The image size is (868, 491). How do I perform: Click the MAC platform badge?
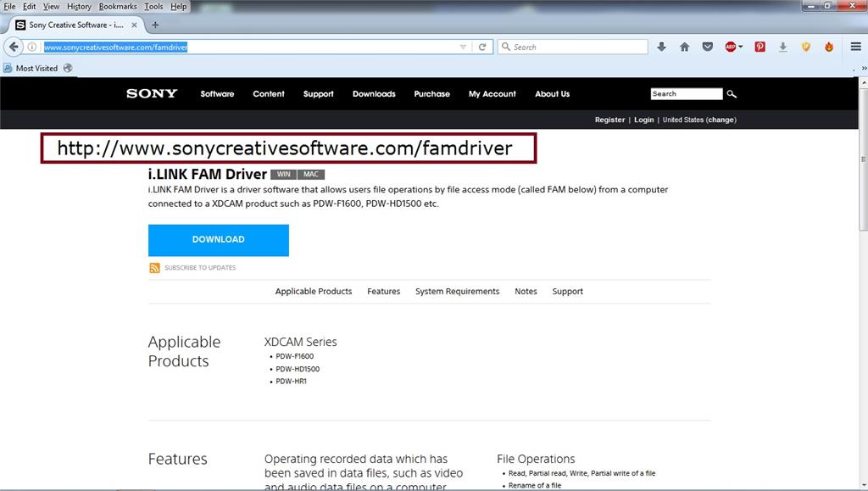311,175
